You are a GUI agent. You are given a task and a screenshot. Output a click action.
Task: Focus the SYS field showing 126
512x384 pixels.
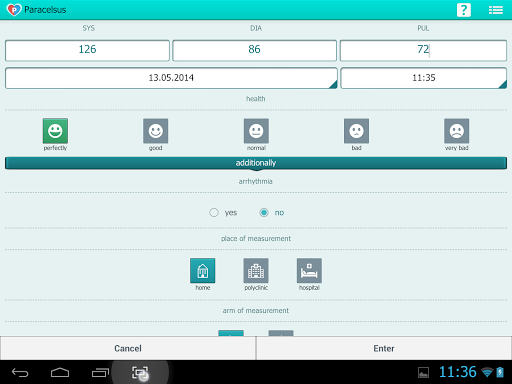coord(87,50)
